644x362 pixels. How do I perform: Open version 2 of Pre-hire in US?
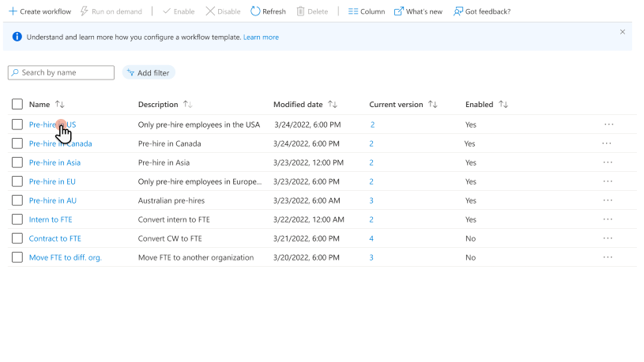[x=373, y=125]
